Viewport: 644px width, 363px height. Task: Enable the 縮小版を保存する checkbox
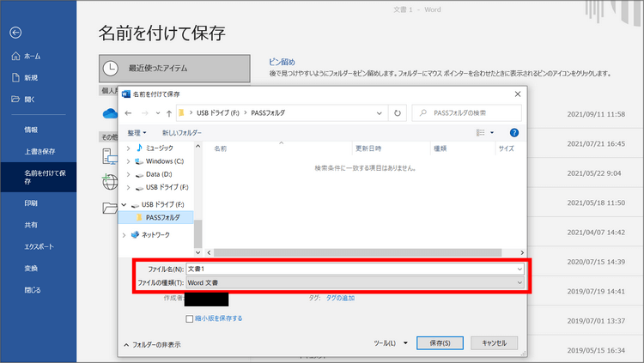(191, 318)
